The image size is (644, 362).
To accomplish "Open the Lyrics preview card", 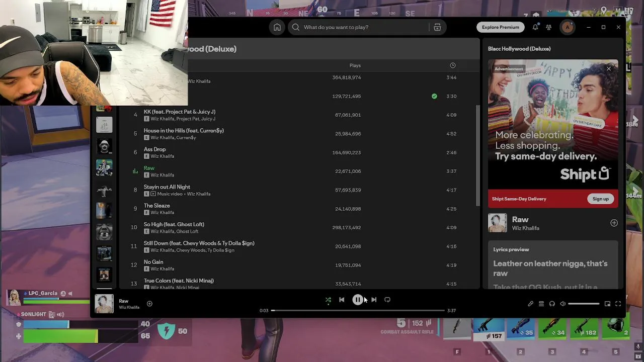I will click(x=553, y=265).
